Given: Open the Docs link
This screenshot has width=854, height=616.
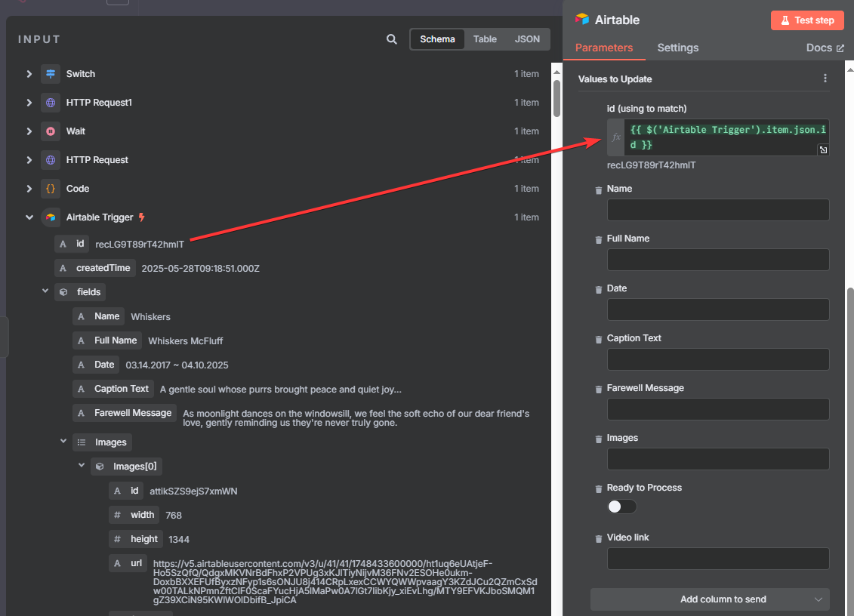Looking at the screenshot, I should coord(825,48).
